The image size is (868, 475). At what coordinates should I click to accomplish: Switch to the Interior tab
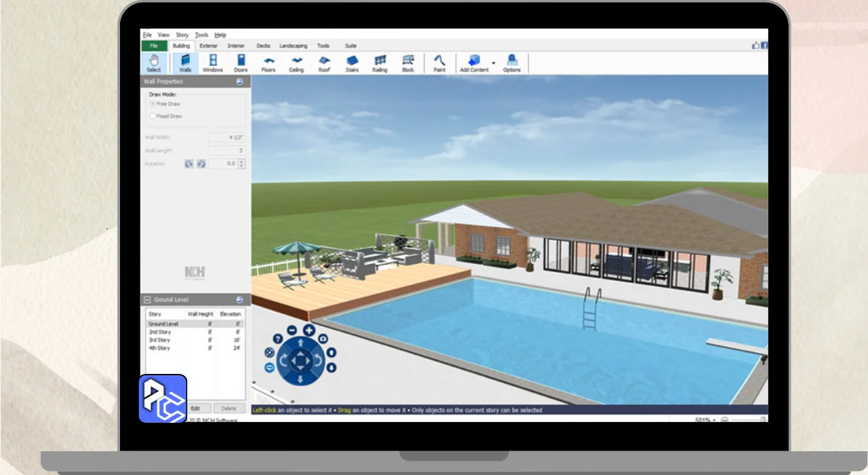(236, 45)
